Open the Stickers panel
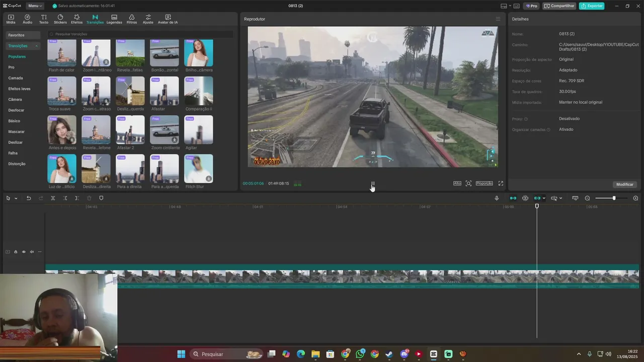The width and height of the screenshot is (644, 362). coord(60,19)
